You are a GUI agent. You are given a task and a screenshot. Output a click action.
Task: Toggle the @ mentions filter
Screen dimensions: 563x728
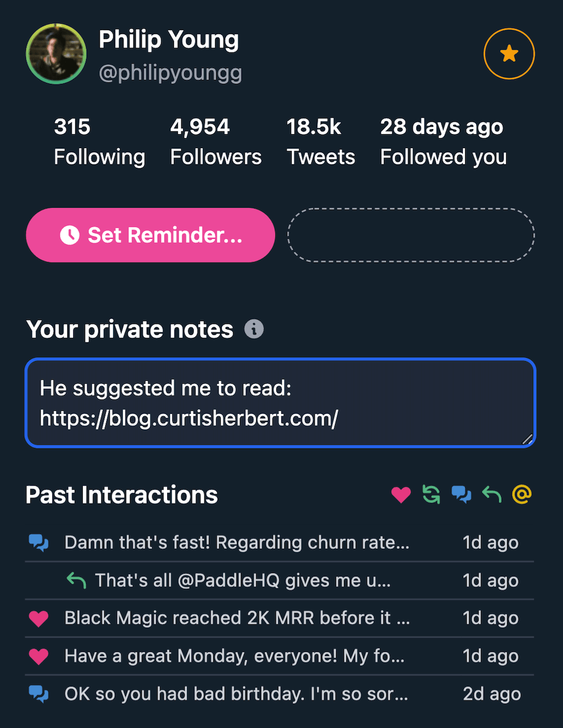pyautogui.click(x=522, y=495)
